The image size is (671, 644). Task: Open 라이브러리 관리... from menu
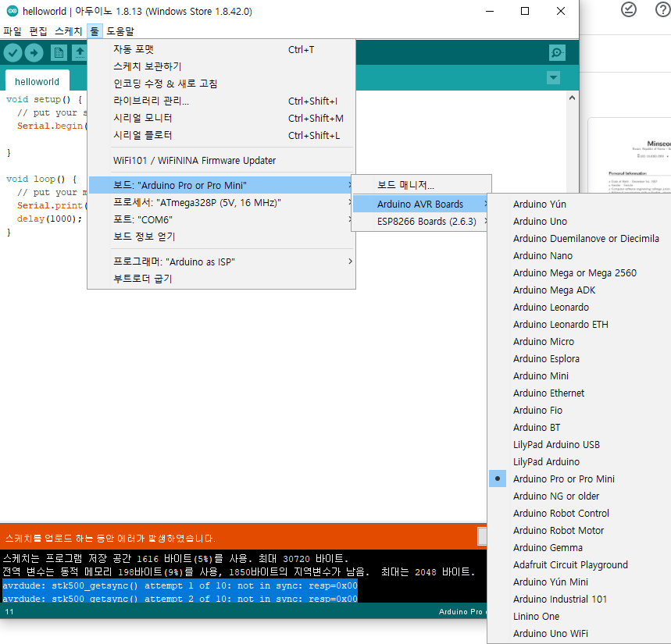pyautogui.click(x=222, y=101)
